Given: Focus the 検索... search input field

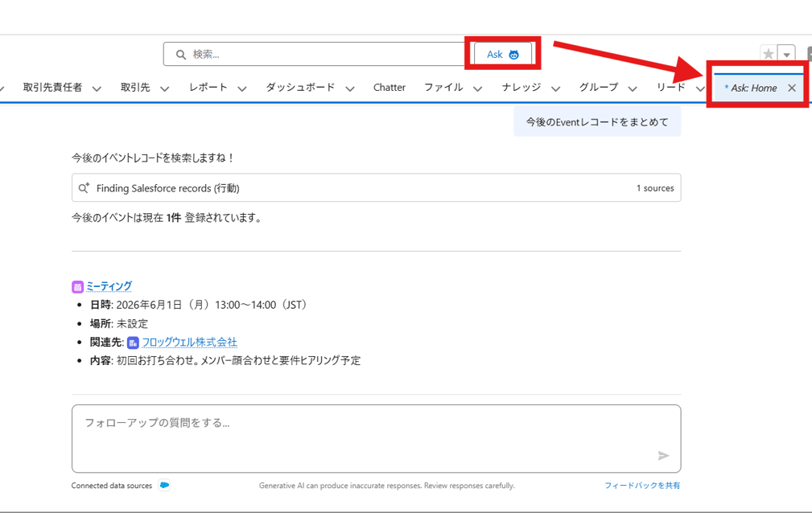Looking at the screenshot, I should point(316,54).
